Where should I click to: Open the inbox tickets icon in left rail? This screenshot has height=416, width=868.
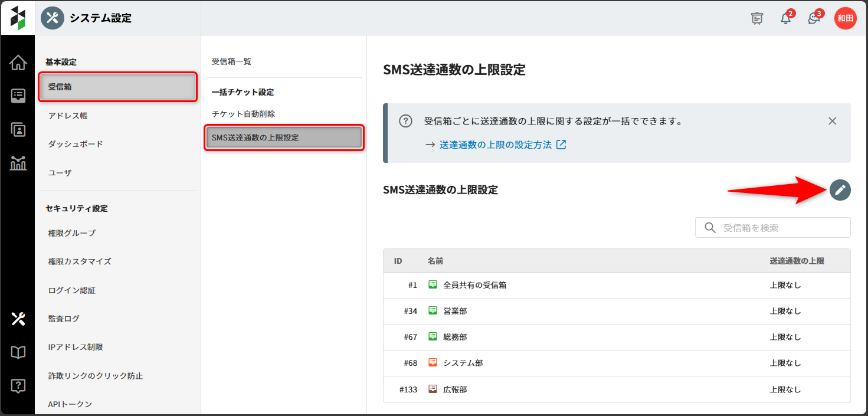point(18,96)
